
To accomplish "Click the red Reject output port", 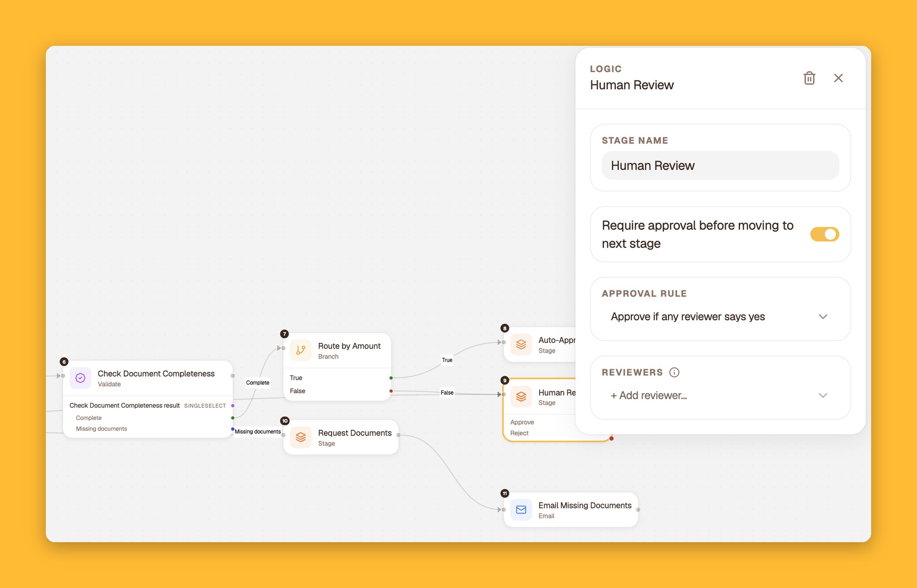I will point(611,438).
